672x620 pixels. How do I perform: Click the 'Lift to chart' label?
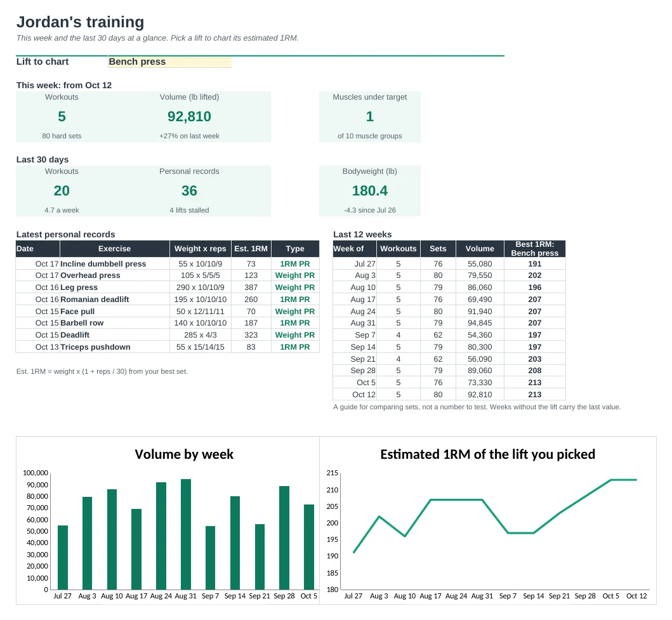tap(43, 62)
